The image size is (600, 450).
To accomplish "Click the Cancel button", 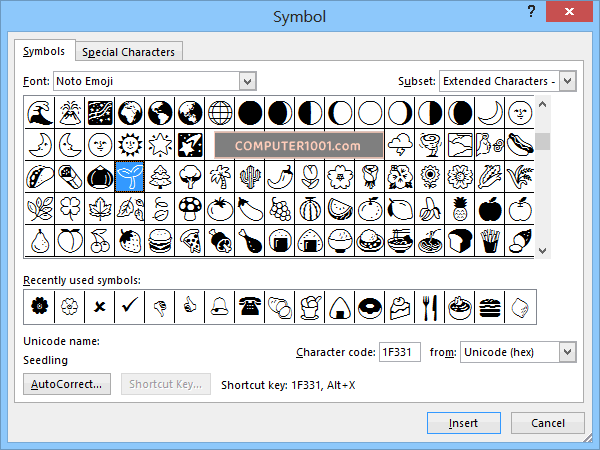I will pyautogui.click(x=548, y=423).
